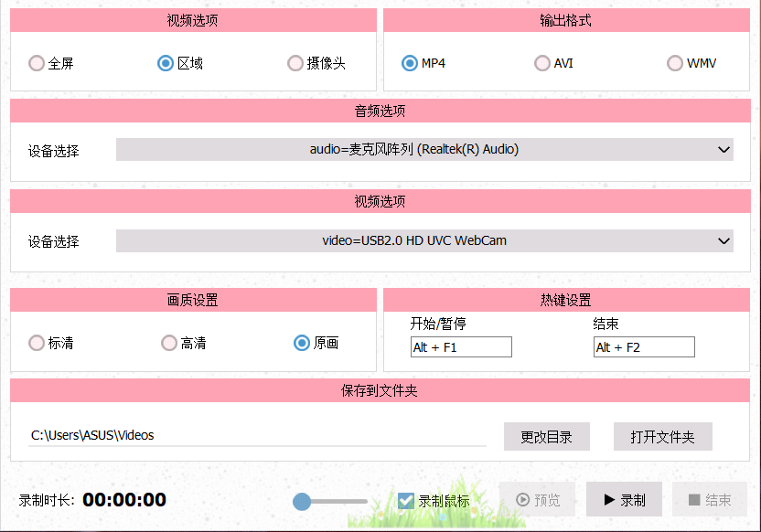Viewport: 761px width, 532px height.
Task: Click the save folder path field
Action: [256, 435]
